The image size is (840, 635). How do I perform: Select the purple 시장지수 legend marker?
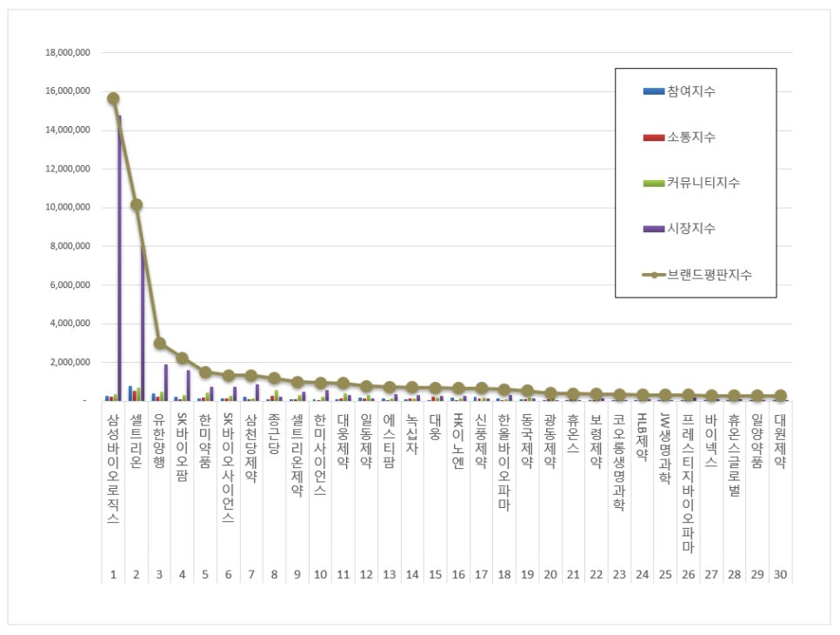coord(653,229)
